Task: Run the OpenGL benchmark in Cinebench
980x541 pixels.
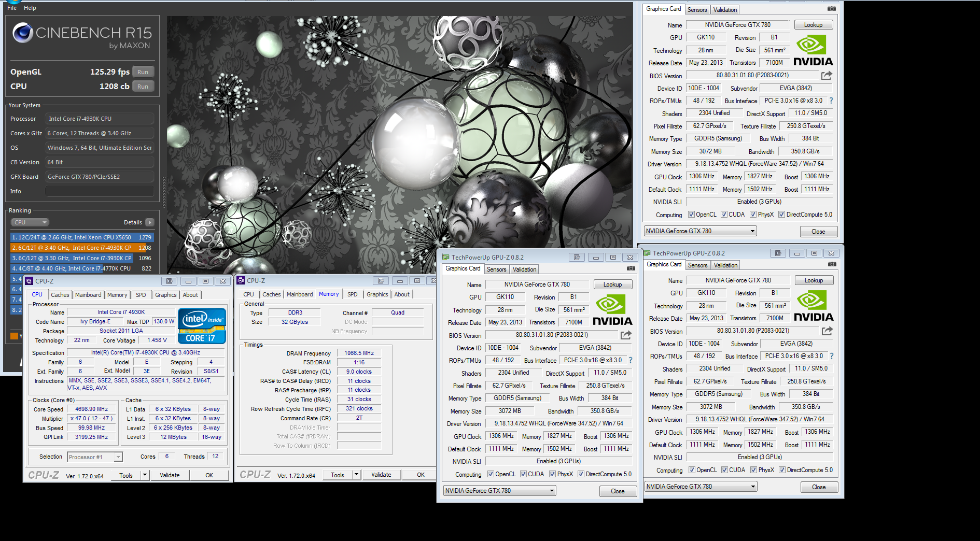Action: tap(143, 72)
